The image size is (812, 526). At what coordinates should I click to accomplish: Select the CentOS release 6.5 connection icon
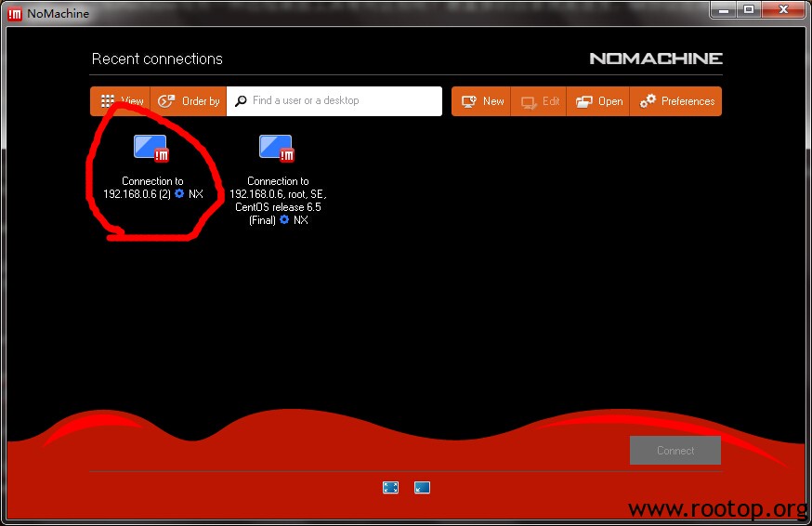point(277,149)
